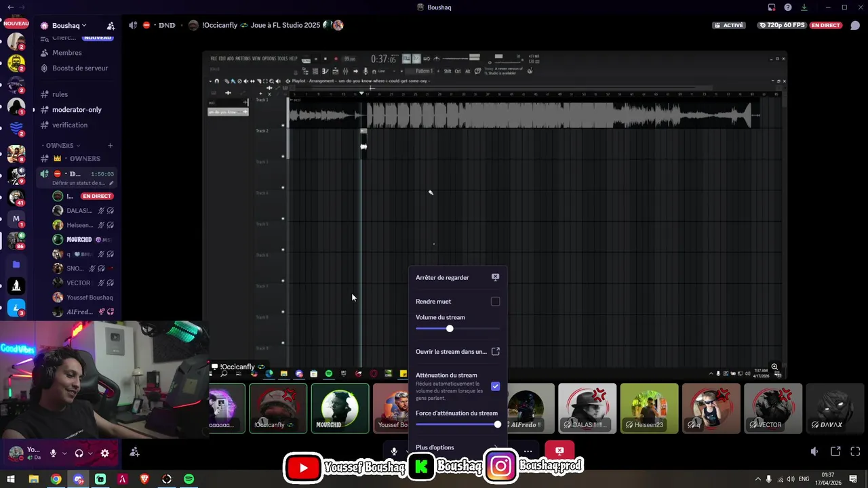Select the !Occicanfly participant tile

coord(278,408)
